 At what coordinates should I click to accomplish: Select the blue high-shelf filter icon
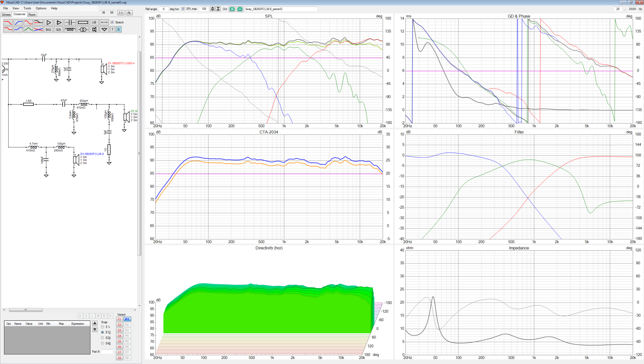pos(18,29)
